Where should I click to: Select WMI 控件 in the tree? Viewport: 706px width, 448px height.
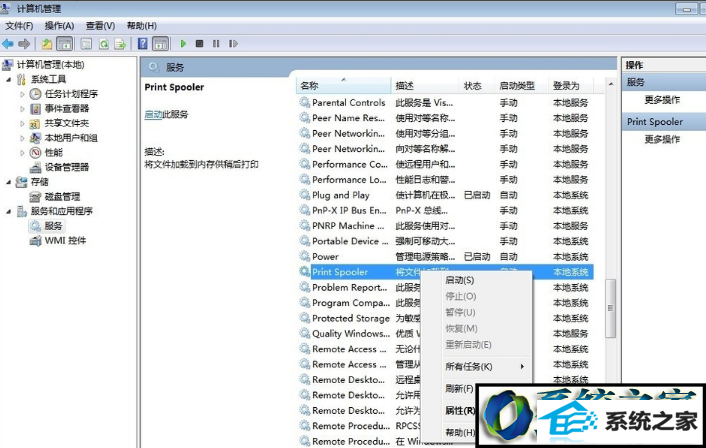(x=65, y=240)
